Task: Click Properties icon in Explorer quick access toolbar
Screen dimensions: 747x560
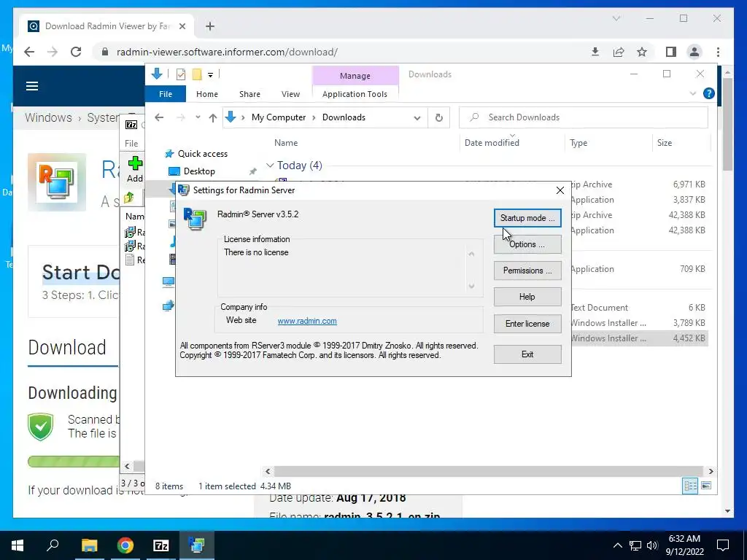Action: pyautogui.click(x=181, y=74)
